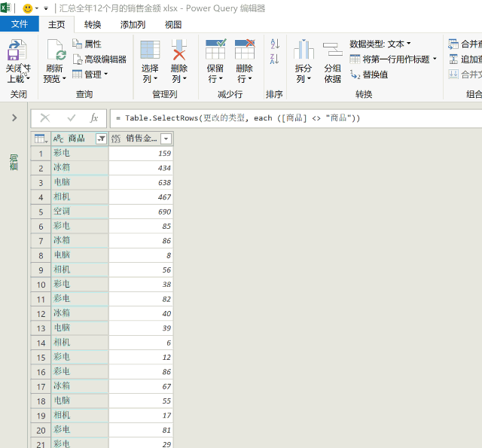The height and width of the screenshot is (448, 482).
Task: Open the 销售金额 column filter dropdown
Action: point(166,139)
